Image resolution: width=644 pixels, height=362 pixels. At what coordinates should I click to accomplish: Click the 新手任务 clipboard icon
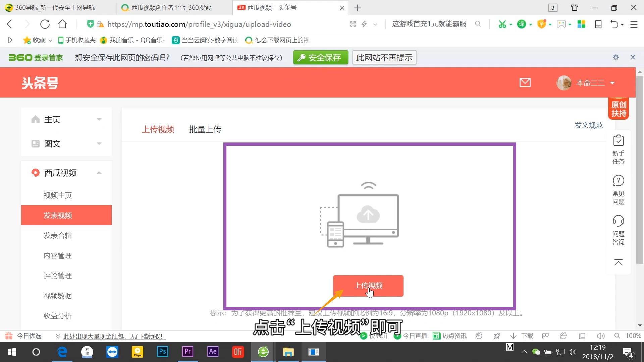tap(618, 141)
